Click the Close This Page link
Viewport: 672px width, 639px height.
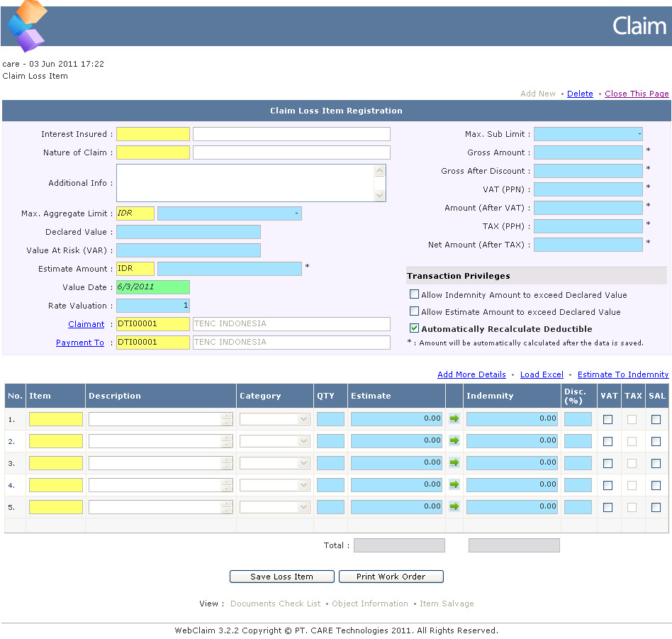point(637,94)
